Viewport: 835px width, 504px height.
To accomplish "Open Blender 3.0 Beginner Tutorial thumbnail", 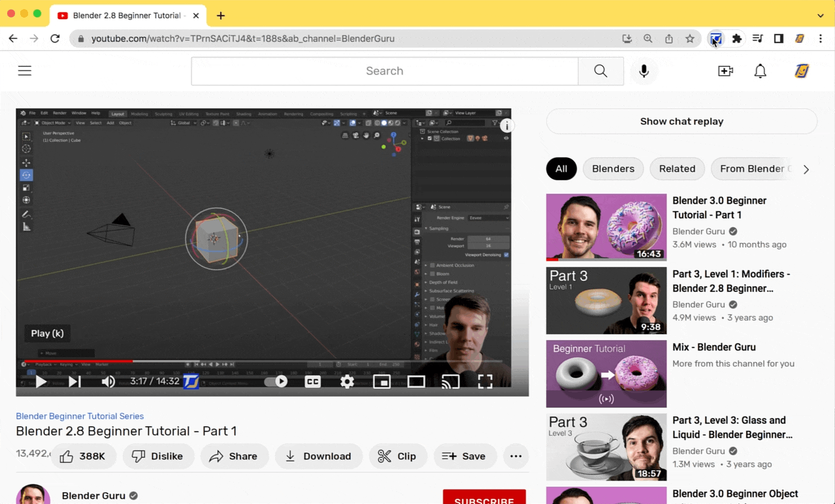I will (606, 227).
